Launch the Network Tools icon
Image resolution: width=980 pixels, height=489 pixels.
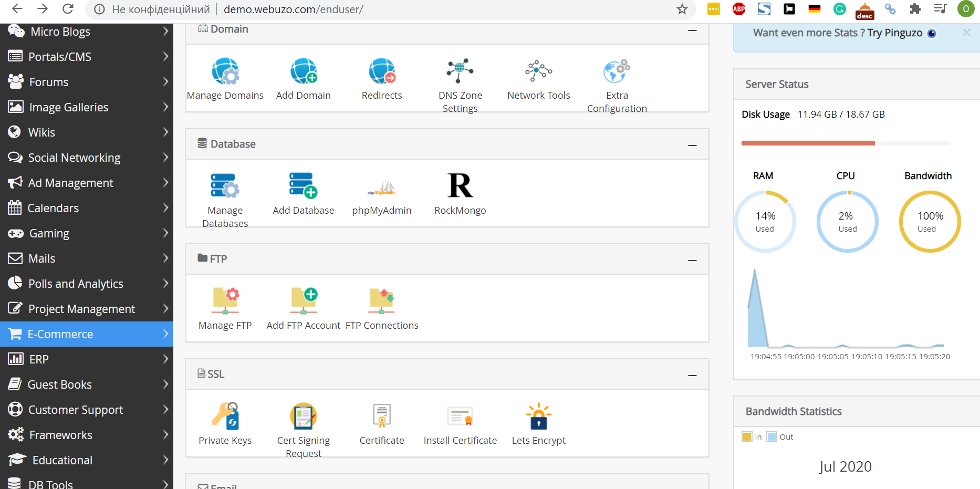coord(539,71)
